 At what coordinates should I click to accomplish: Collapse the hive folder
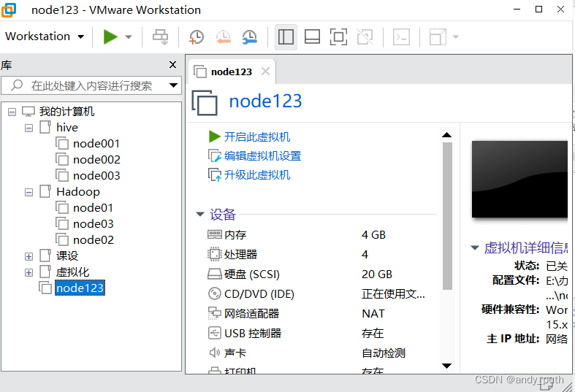point(28,128)
